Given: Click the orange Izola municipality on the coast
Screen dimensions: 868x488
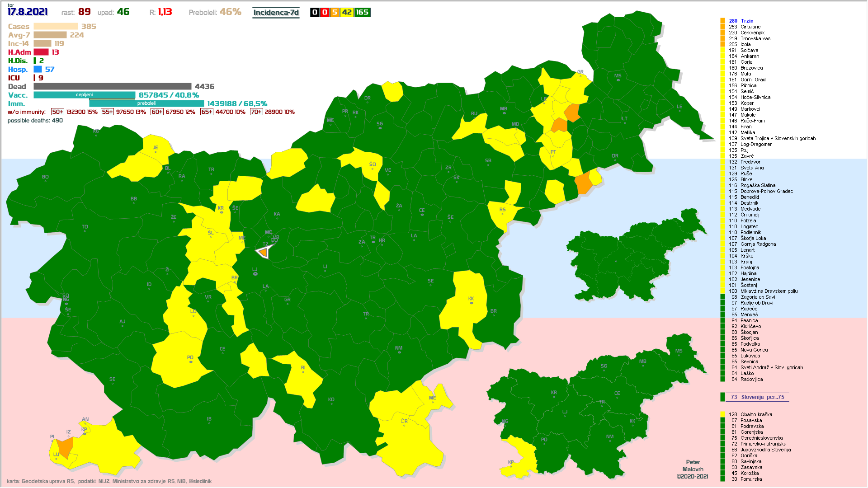Looking at the screenshot, I should (66, 447).
